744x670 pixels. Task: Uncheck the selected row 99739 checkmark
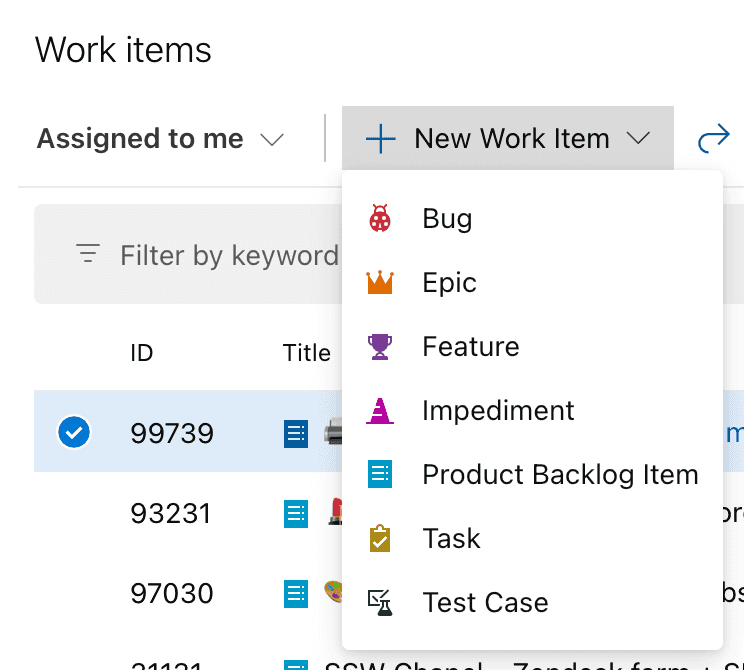pos(74,433)
